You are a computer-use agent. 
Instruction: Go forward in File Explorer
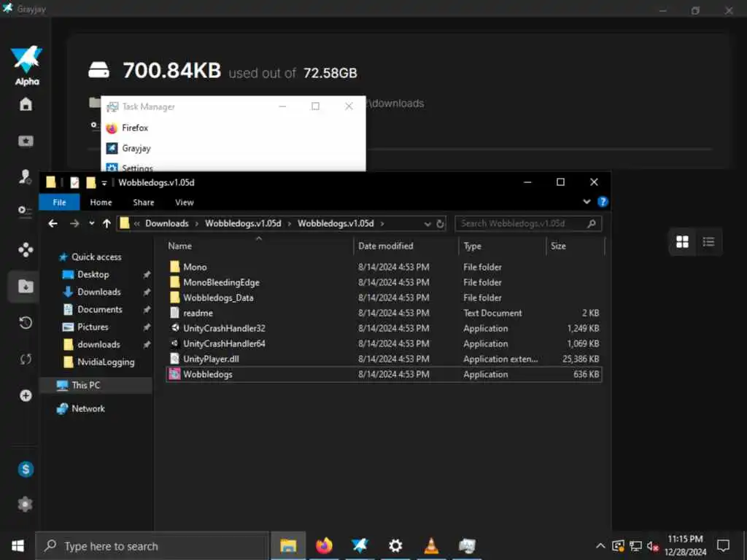click(x=74, y=223)
